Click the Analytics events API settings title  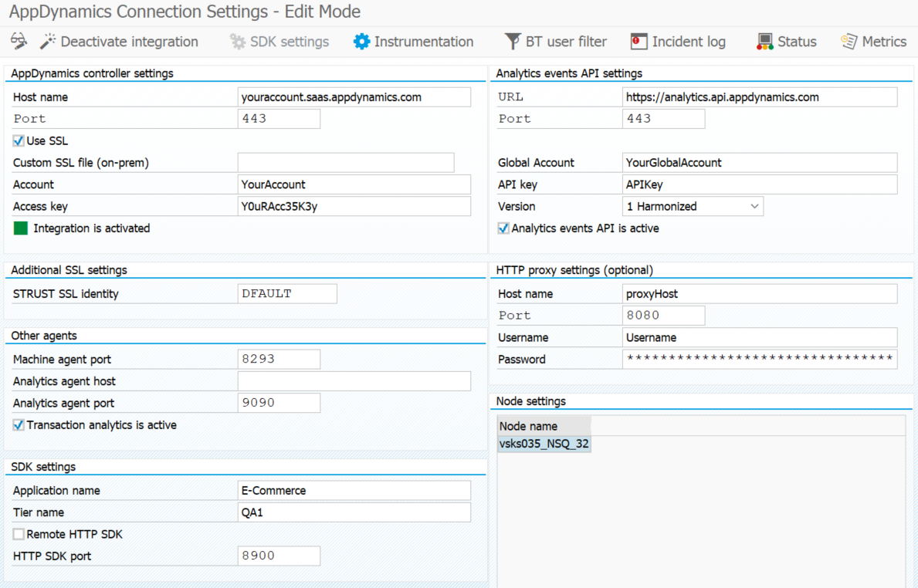coord(569,73)
